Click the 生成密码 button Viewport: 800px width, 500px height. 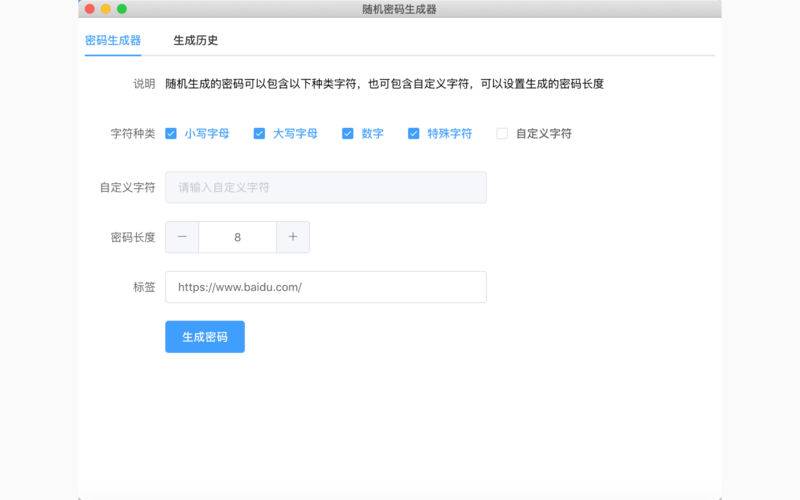click(205, 337)
